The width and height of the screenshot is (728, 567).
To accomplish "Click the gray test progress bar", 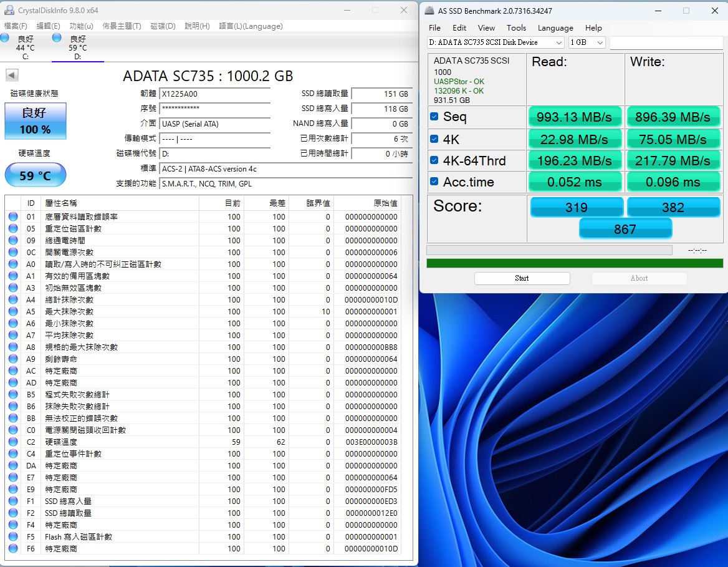I will pyautogui.click(x=549, y=250).
